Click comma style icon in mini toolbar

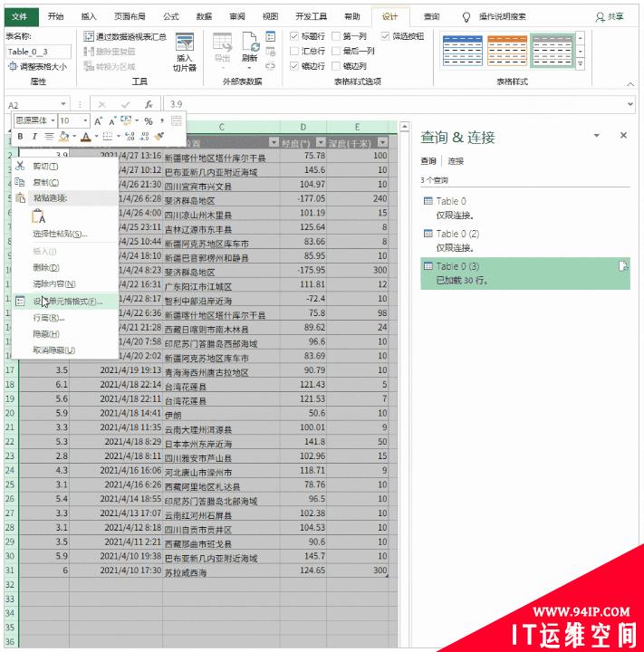[162, 121]
